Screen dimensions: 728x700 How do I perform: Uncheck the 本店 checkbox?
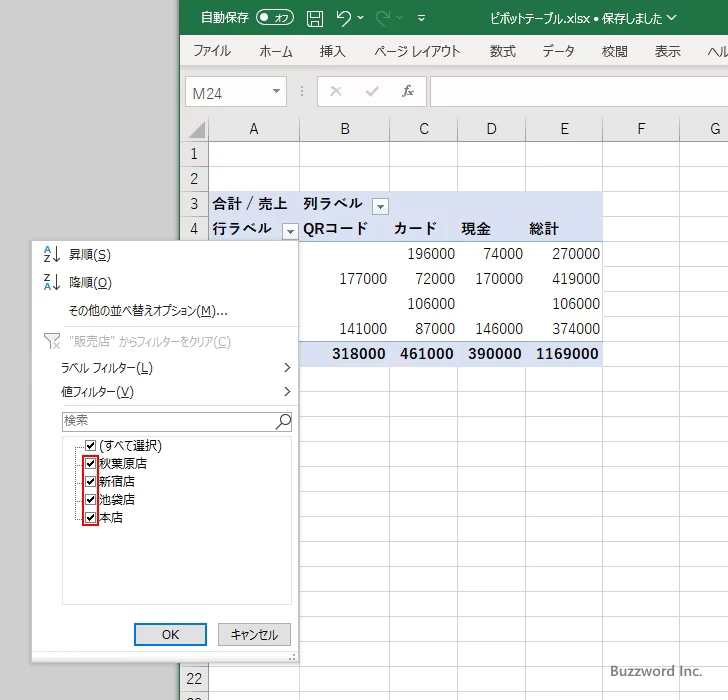click(91, 517)
